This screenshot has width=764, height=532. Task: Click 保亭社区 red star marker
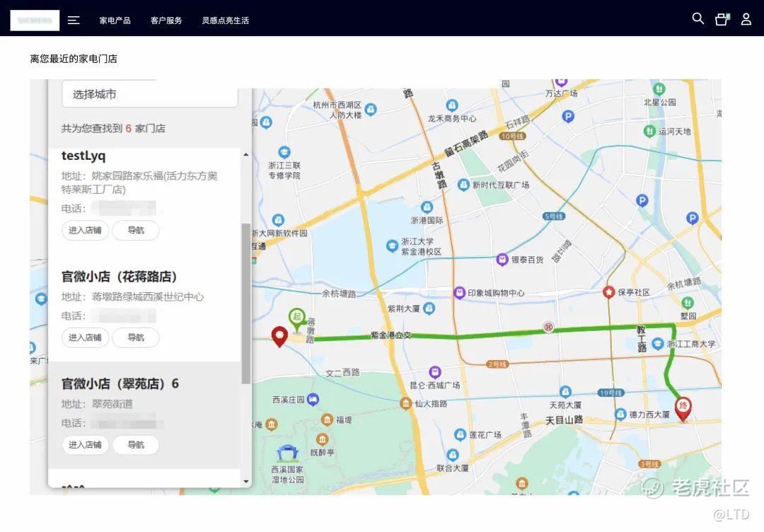click(x=608, y=291)
